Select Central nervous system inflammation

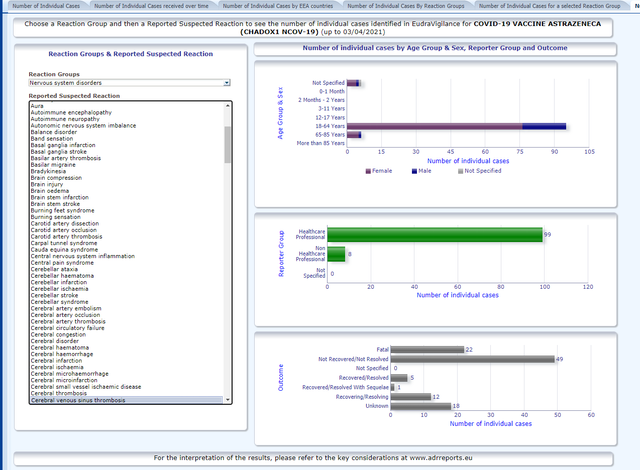point(83,256)
